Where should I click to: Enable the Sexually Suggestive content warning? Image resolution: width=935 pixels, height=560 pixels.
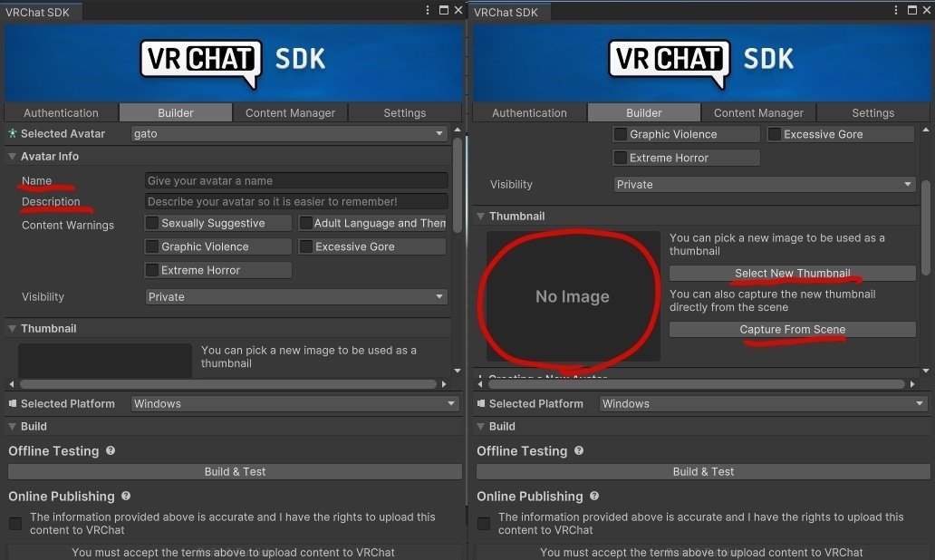[x=152, y=223]
